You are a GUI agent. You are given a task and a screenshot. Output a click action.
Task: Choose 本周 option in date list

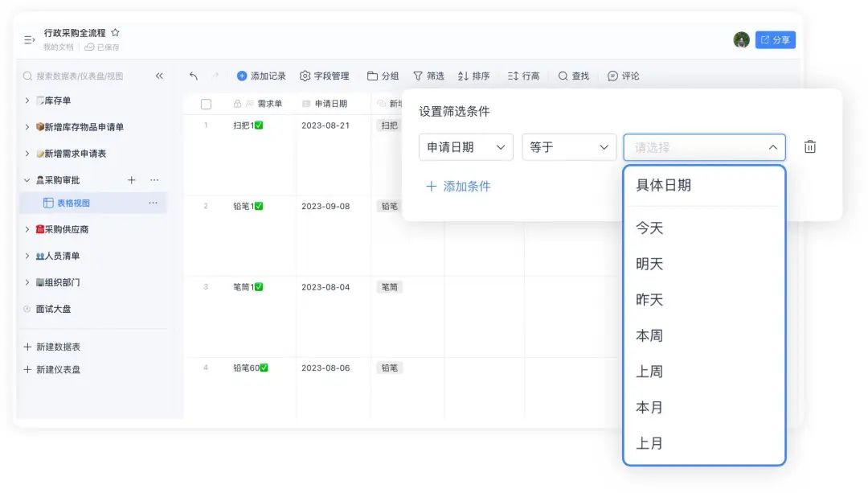(649, 335)
